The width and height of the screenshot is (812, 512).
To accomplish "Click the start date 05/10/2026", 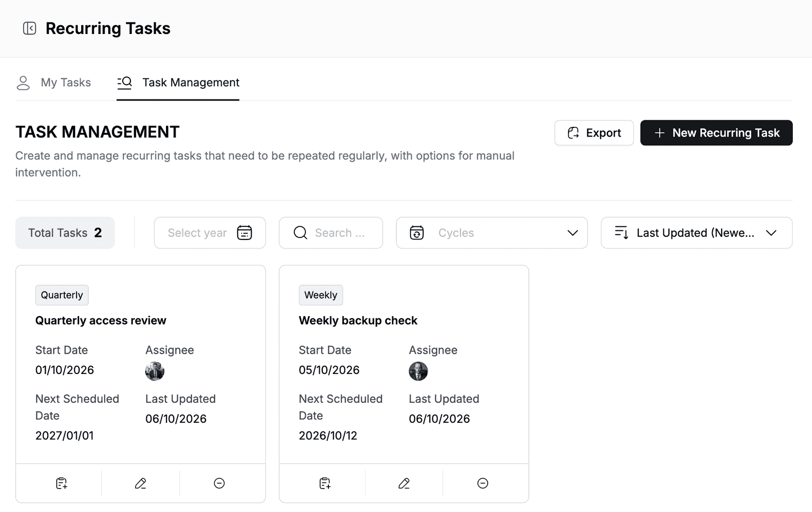I will 329,370.
